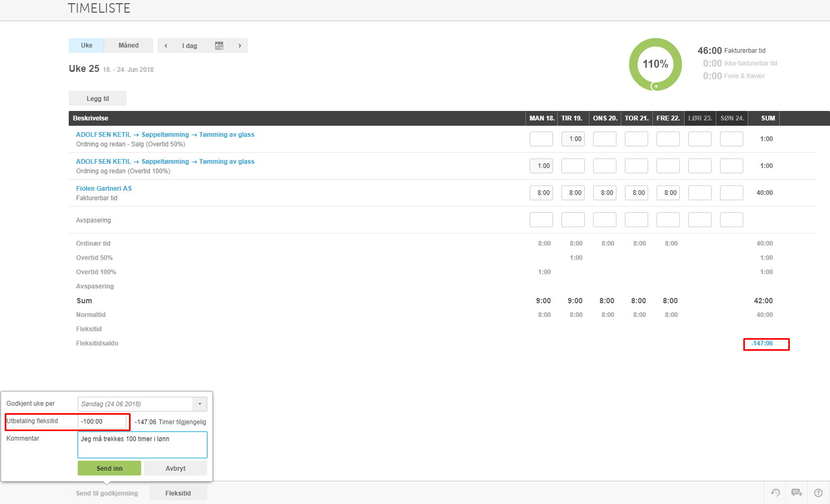Click Saturday cell for Fiolen Gartneri
The width and height of the screenshot is (830, 504).
700,193
